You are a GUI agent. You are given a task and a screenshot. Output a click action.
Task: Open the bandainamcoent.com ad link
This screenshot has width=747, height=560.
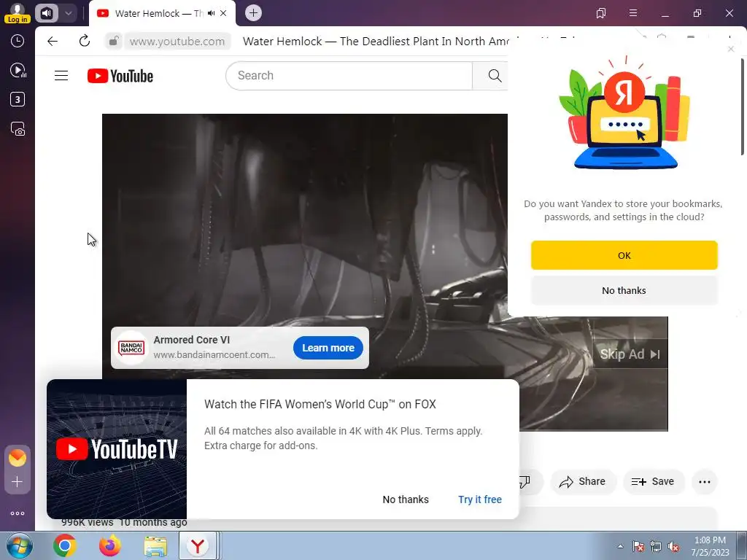coord(214,355)
